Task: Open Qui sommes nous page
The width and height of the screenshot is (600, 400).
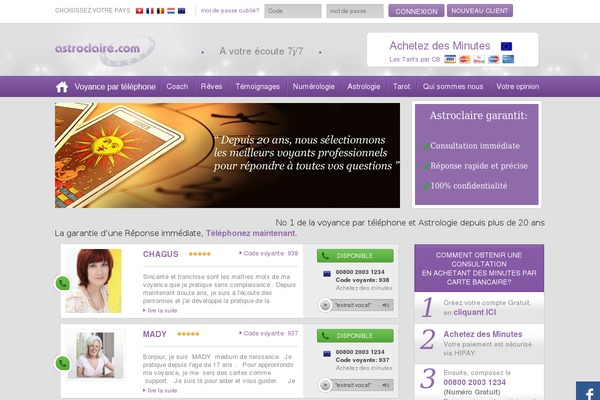Action: click(x=453, y=87)
